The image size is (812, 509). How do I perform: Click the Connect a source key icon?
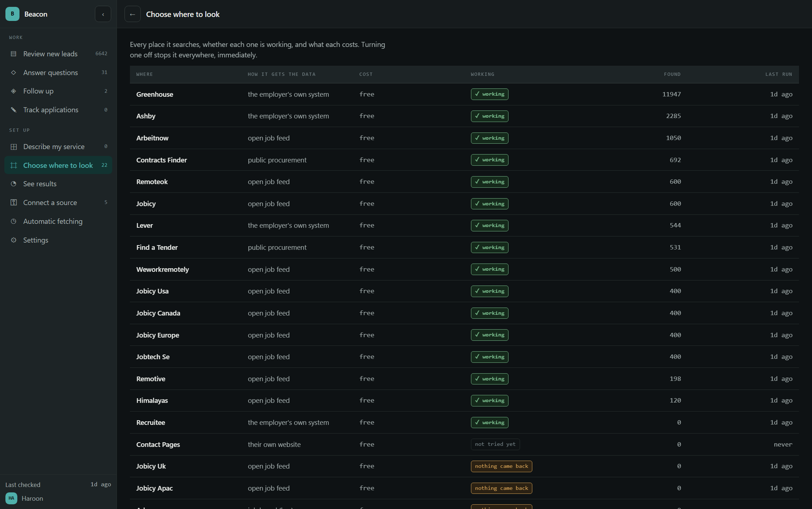[x=14, y=203]
